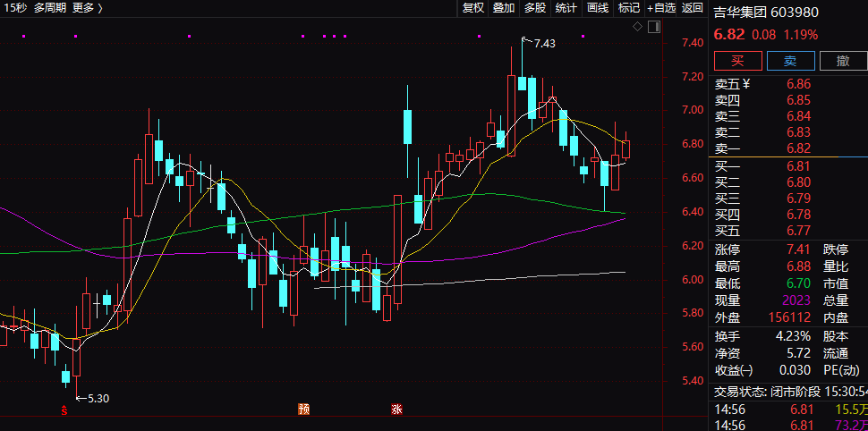868x431 pixels.
Task: Add stock to watchlist with +自选
Action: [x=661, y=8]
